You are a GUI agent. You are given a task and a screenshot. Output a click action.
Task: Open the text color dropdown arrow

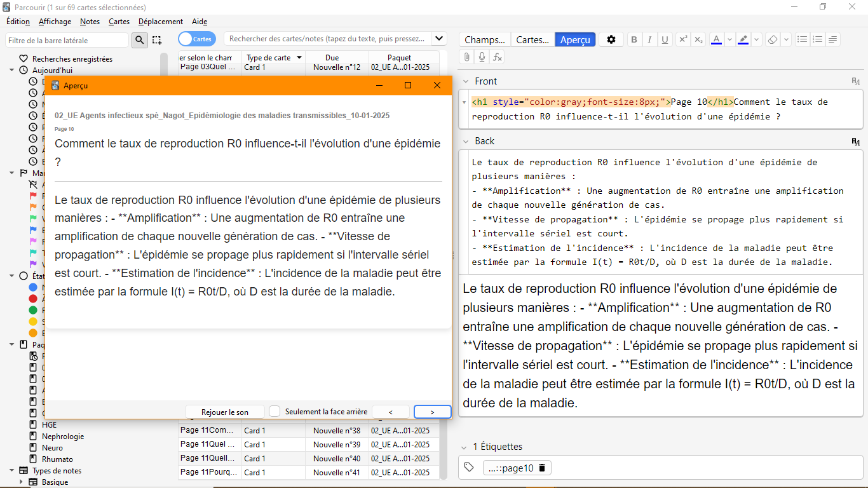click(729, 39)
